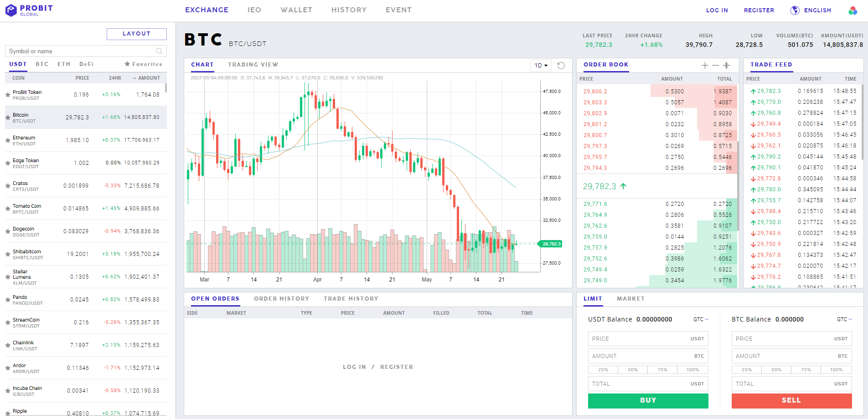Click Register link in open orders
Screen dimensions: 868x419
397,367
